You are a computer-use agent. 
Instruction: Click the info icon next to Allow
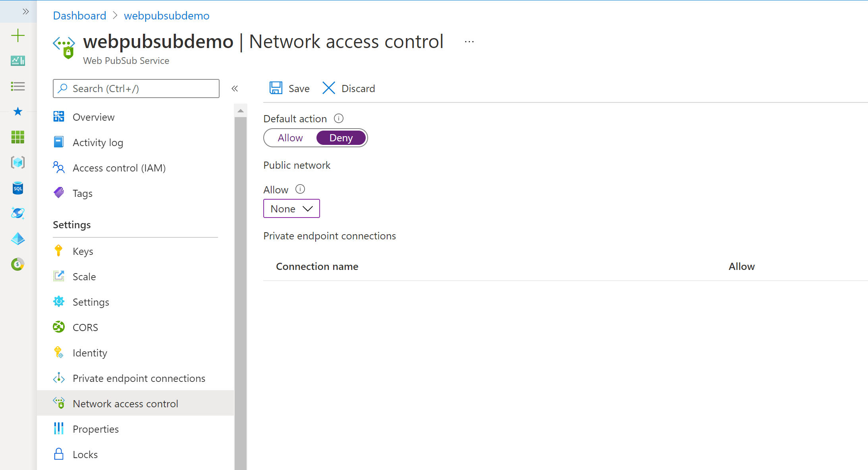(x=300, y=189)
